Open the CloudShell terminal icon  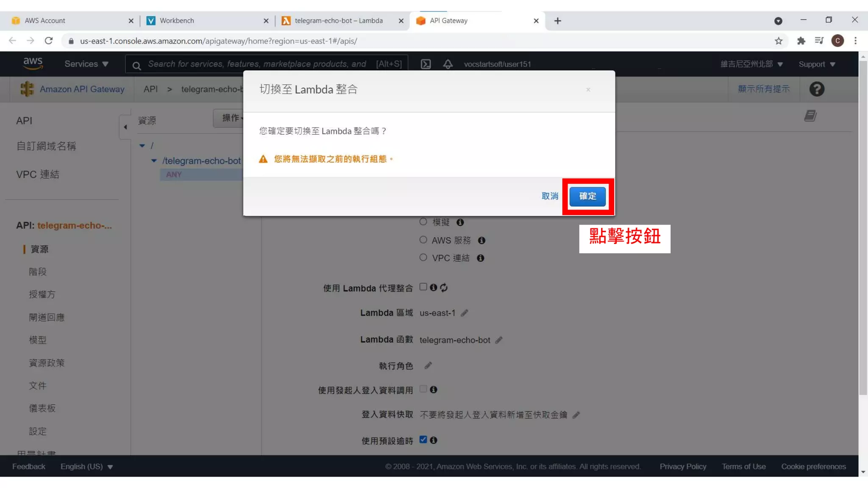point(426,64)
